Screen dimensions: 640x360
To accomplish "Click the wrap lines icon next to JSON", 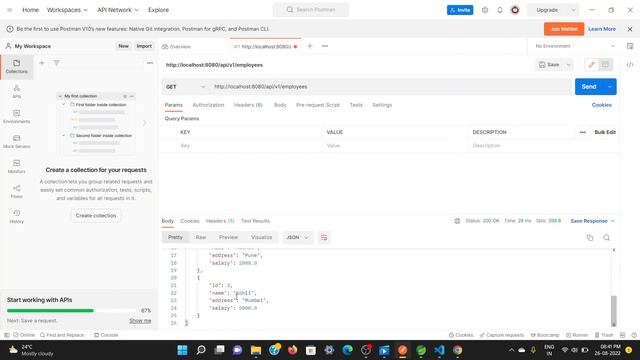I will point(324,238).
